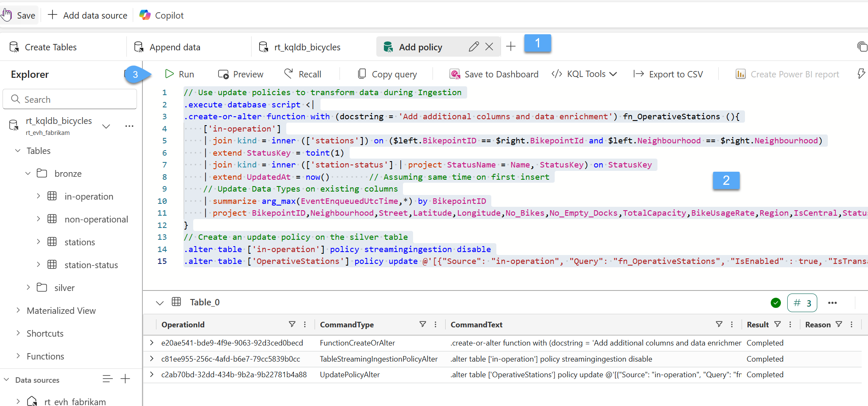Click the Copilot icon in the top bar

pos(145,15)
